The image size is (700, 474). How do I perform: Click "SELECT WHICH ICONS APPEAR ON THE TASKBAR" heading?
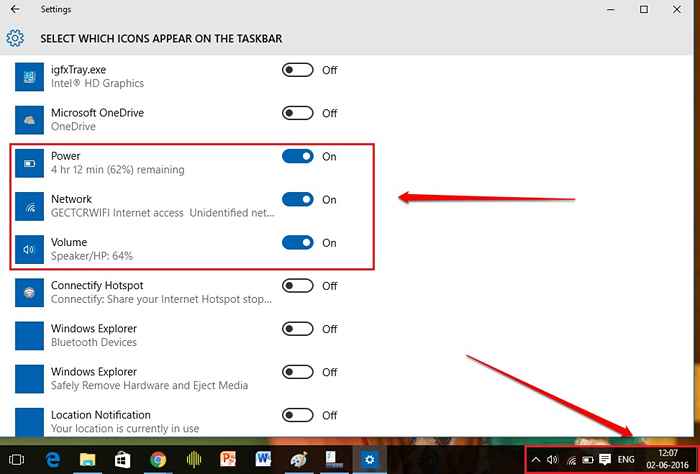coord(161,39)
